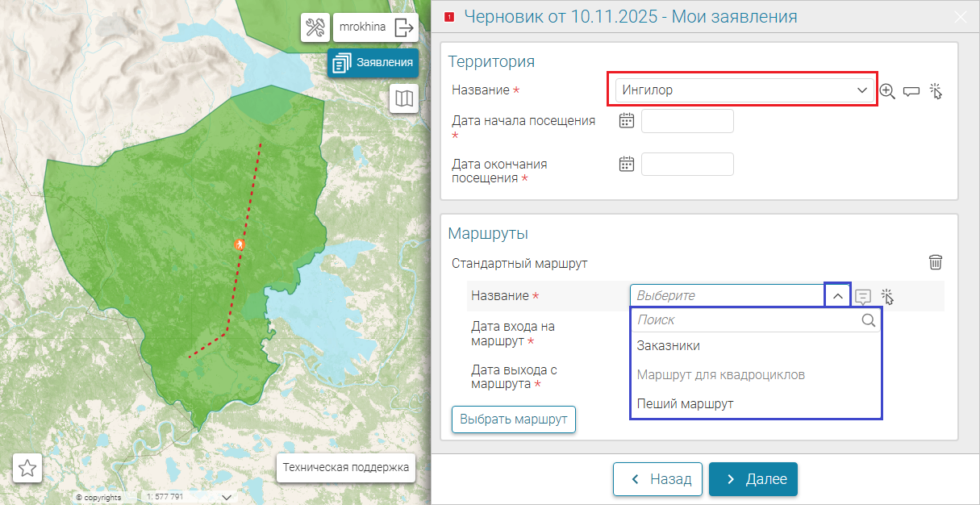The width and height of the screenshot is (980, 505).
Task: Open calendar for visit end date
Action: pos(626,164)
